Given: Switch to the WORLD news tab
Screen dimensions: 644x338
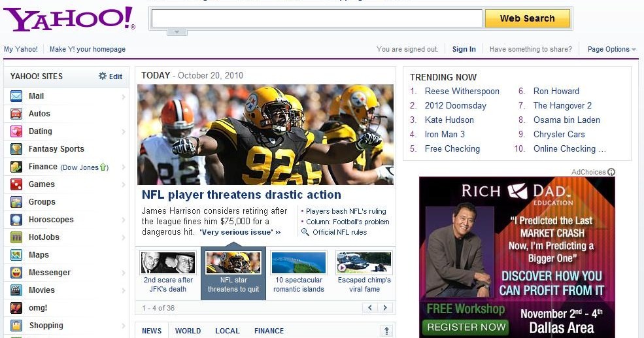Looking at the screenshot, I should click(188, 331).
